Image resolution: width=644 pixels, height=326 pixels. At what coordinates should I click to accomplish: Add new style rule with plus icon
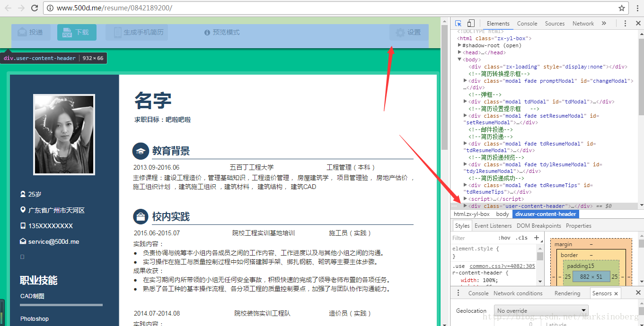536,238
